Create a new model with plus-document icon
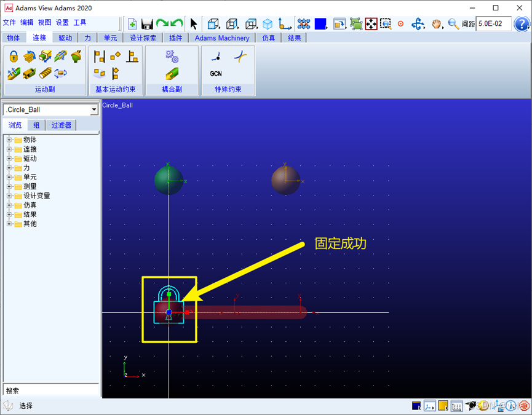 pos(132,24)
